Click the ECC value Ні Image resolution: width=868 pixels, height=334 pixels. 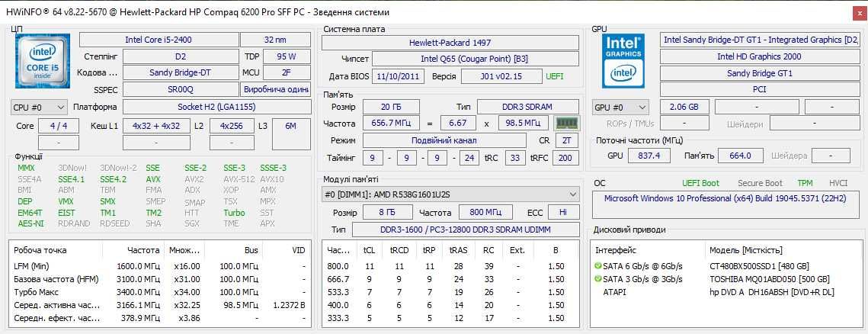pyautogui.click(x=563, y=213)
